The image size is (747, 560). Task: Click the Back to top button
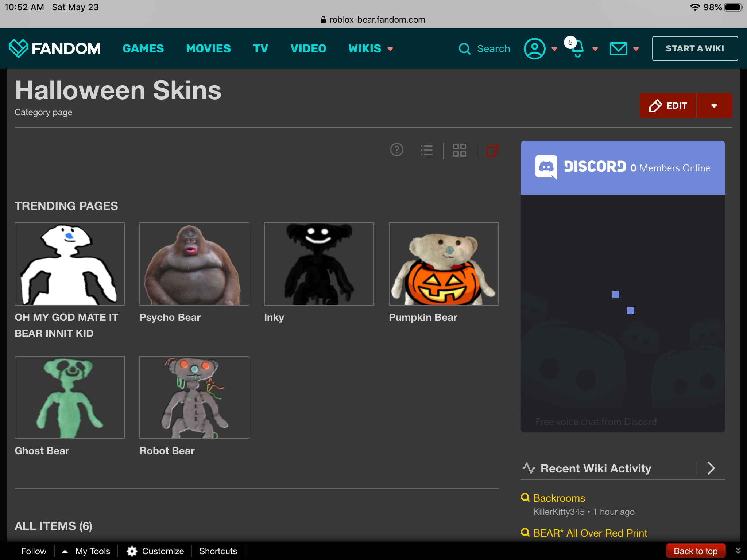696,551
